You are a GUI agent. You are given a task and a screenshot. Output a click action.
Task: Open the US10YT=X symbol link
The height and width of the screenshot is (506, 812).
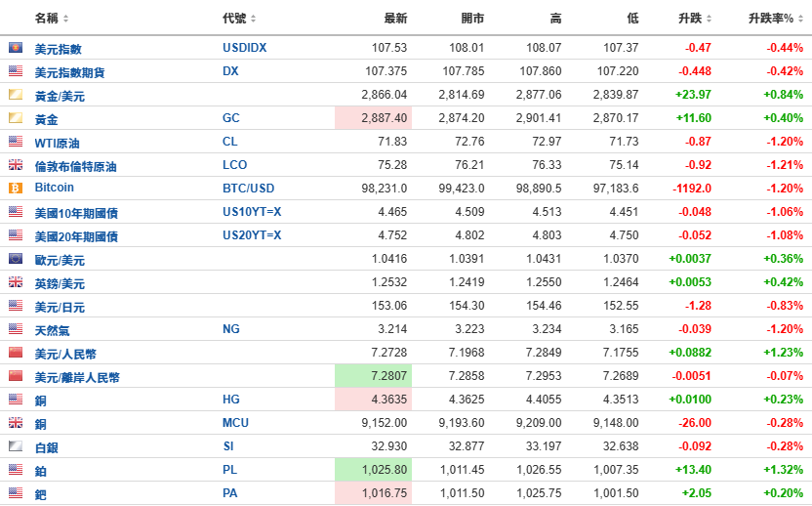(252, 212)
